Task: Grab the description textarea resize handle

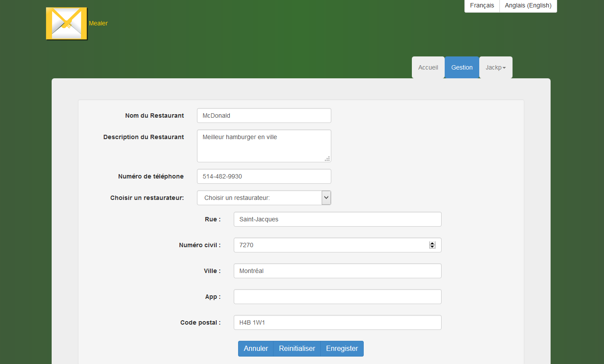Action: pyautogui.click(x=327, y=158)
